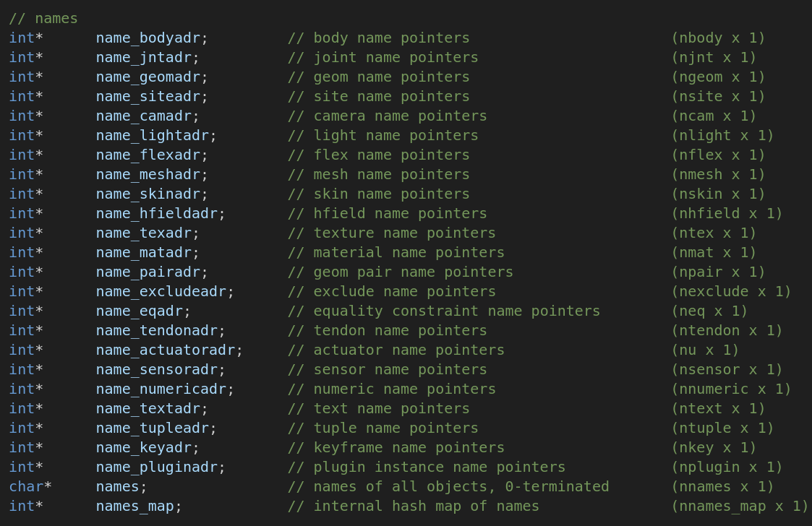Click the name_excludeadr identifier
812x526 pixels.
point(161,291)
